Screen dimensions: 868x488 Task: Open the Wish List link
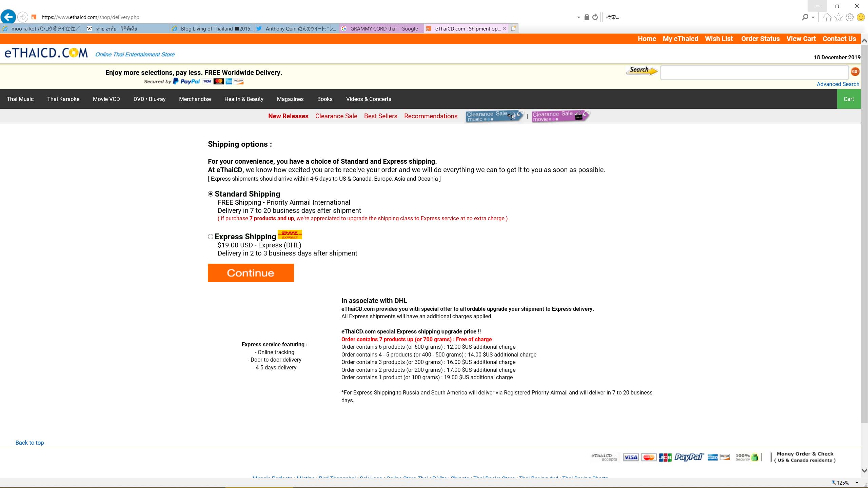[719, 39]
